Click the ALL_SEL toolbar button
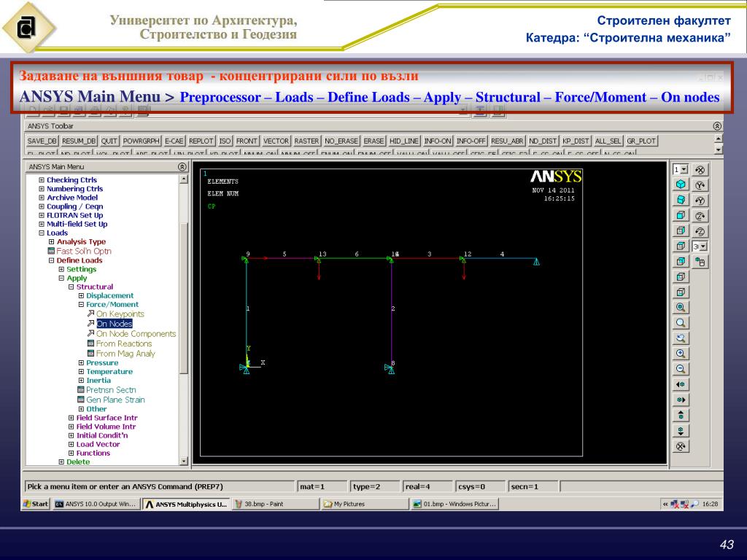 [608, 141]
